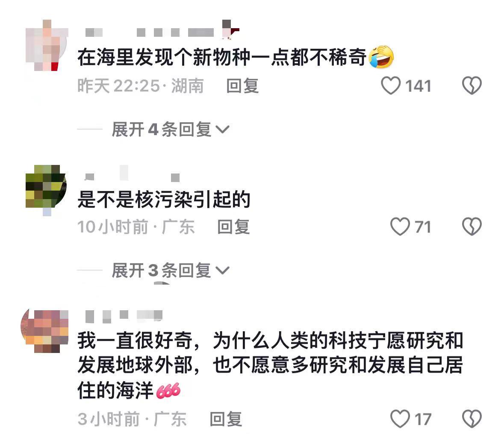Tap the laughing emoji in first comment
Image resolution: width=504 pixels, height=441 pixels.
click(x=381, y=57)
